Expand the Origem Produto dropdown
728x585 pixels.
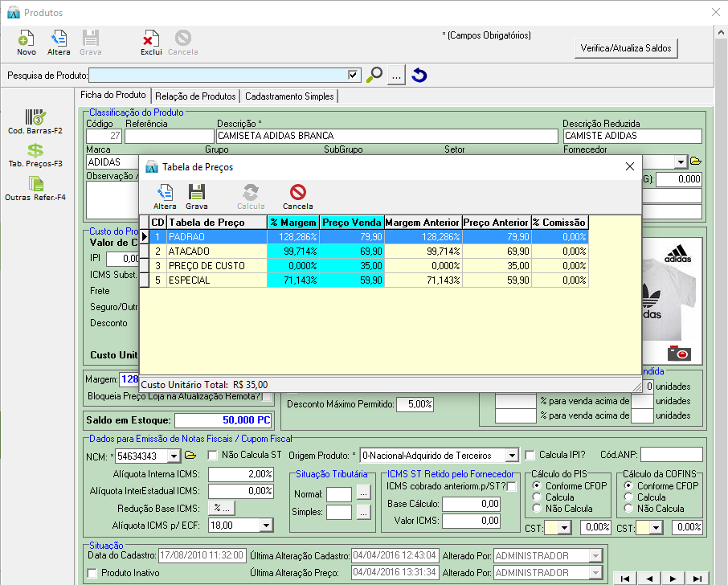tap(511, 456)
